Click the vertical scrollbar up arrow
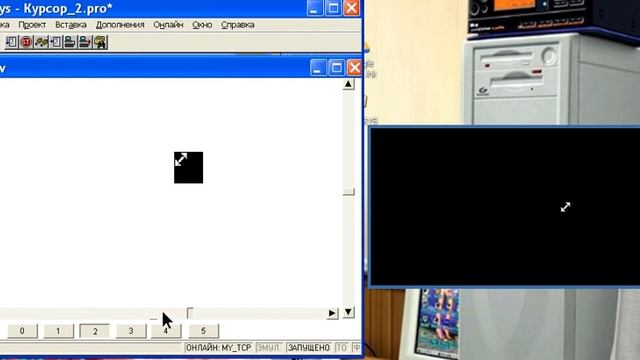Image resolution: width=640 pixels, height=360 pixels. coord(348,84)
